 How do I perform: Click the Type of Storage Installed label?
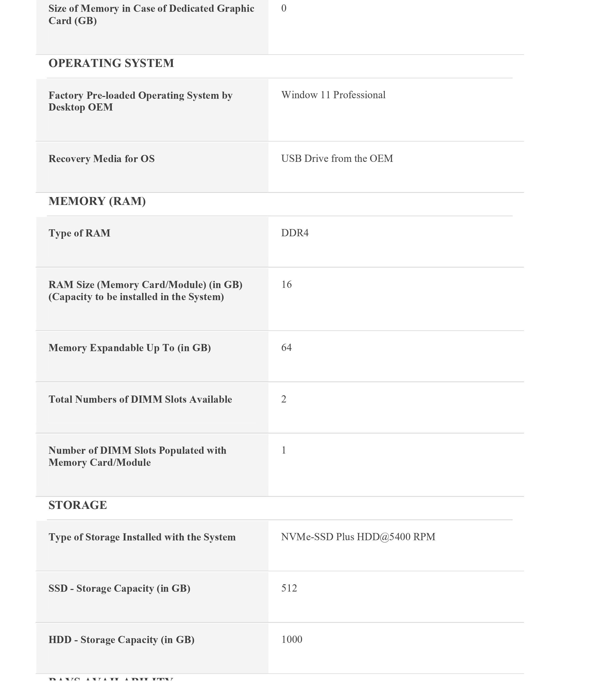coord(142,537)
